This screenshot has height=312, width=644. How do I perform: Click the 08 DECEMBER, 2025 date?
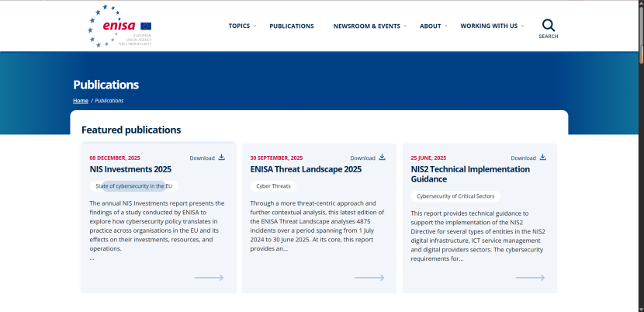click(115, 158)
